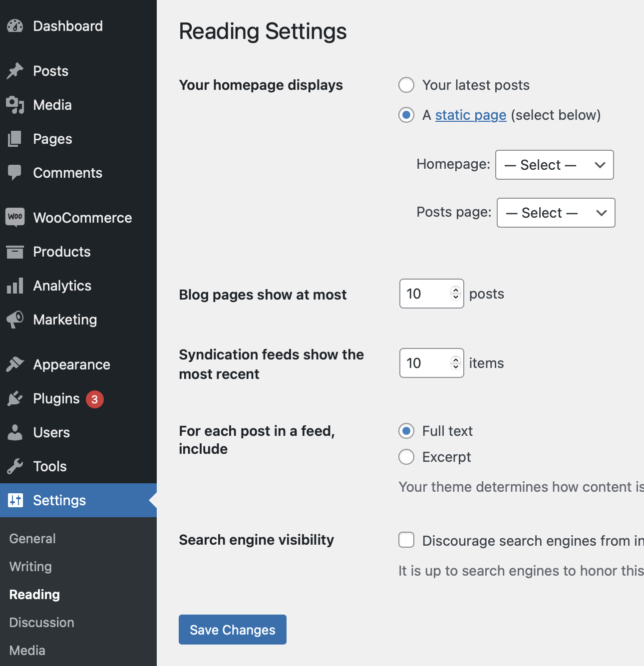Click the Dashboard gauge icon
The width and height of the screenshot is (644, 666).
(x=15, y=26)
